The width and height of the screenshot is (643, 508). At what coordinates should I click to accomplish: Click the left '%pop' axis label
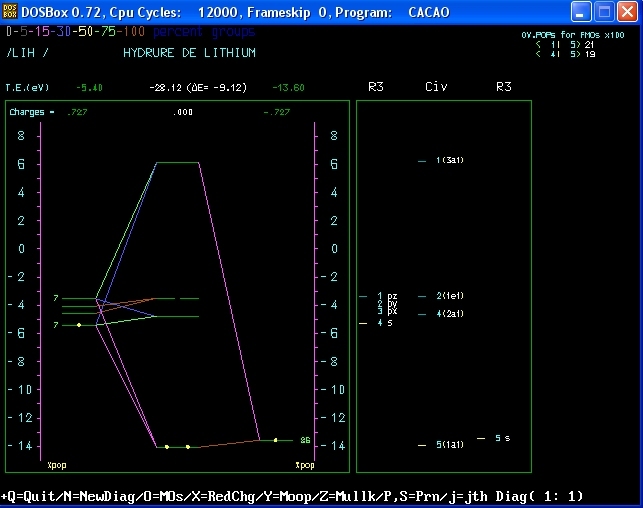[x=57, y=465]
